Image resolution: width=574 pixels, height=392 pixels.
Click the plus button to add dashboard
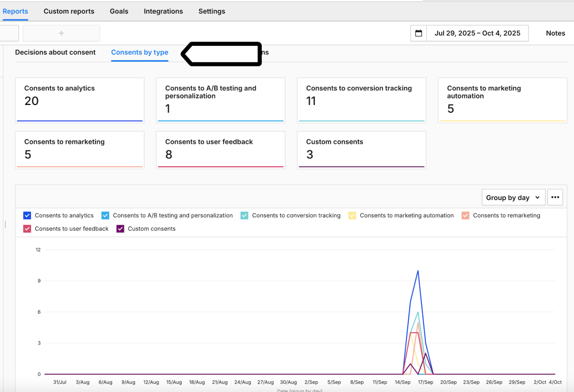pos(61,33)
